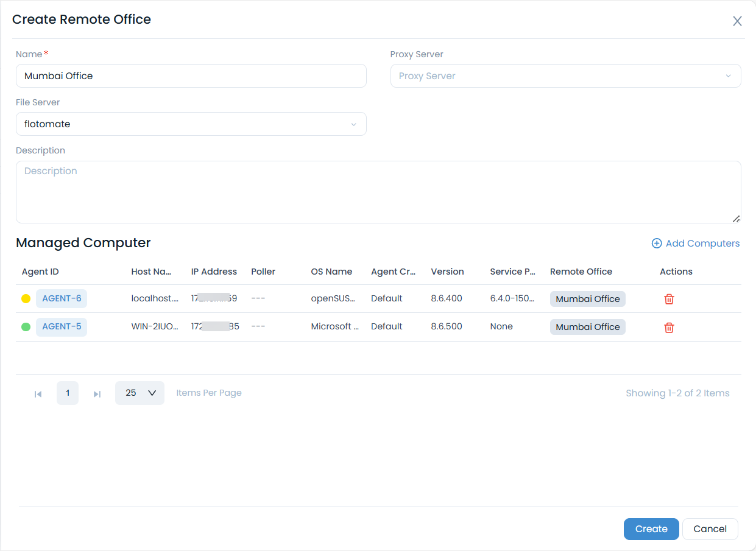Close the Create Remote Office dialog
The height and width of the screenshot is (551, 756).
point(737,21)
